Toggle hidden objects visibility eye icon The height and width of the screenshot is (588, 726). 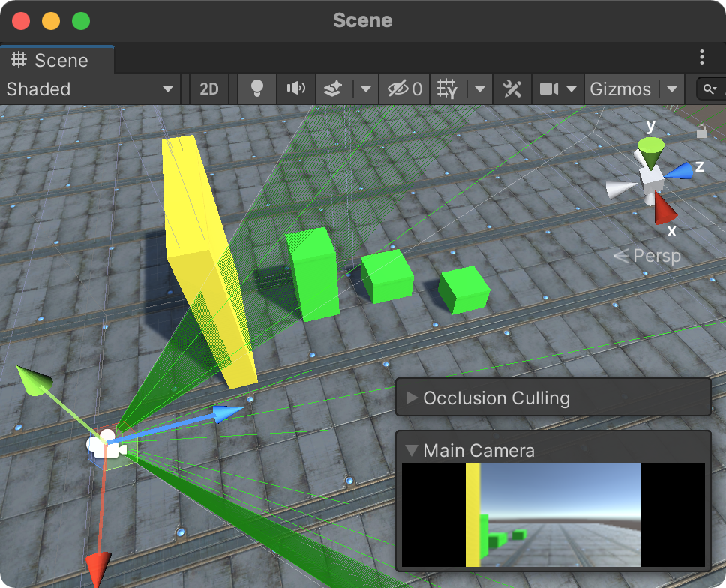tap(405, 89)
